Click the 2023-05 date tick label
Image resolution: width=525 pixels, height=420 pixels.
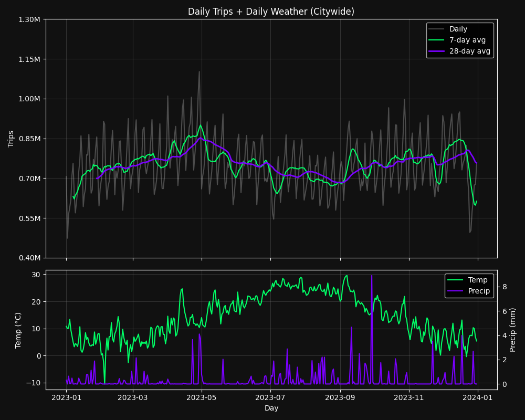(202, 397)
